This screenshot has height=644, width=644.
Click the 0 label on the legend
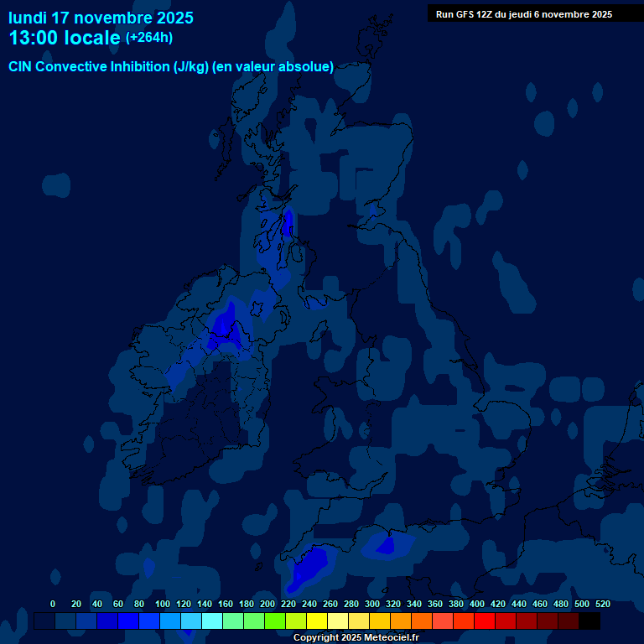coord(53,604)
